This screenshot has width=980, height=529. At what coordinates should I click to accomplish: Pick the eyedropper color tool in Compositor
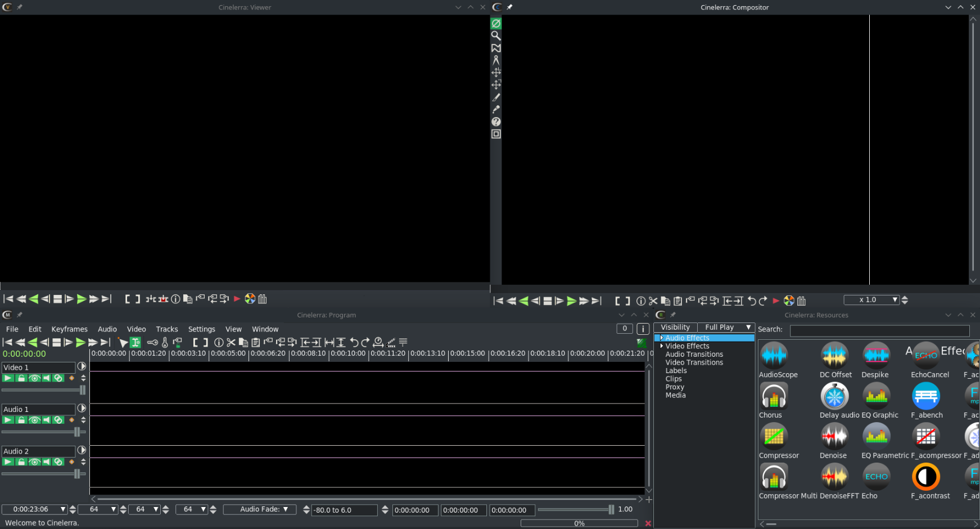click(496, 109)
